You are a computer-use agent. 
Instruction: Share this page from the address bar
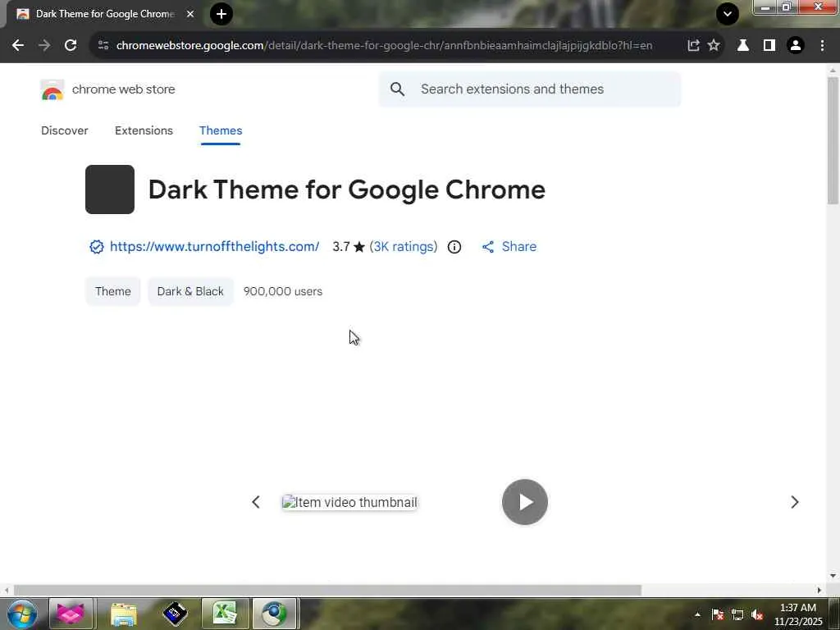pyautogui.click(x=693, y=45)
